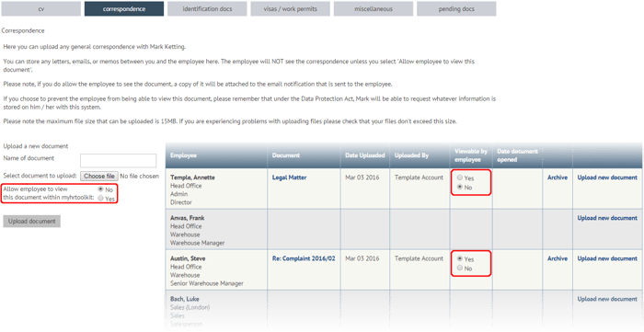This screenshot has height=332, width=644.
Task: Click the Uploaded By column header
Action: [411, 155]
